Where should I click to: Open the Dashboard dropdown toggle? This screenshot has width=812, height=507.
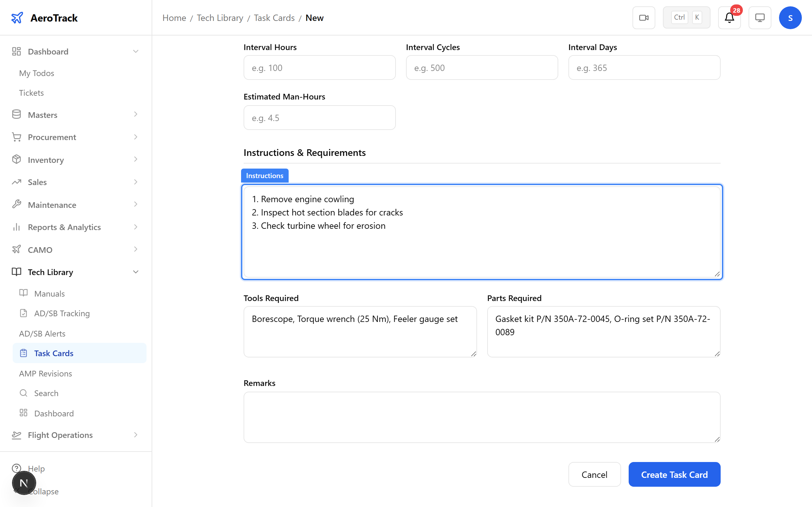tap(135, 51)
